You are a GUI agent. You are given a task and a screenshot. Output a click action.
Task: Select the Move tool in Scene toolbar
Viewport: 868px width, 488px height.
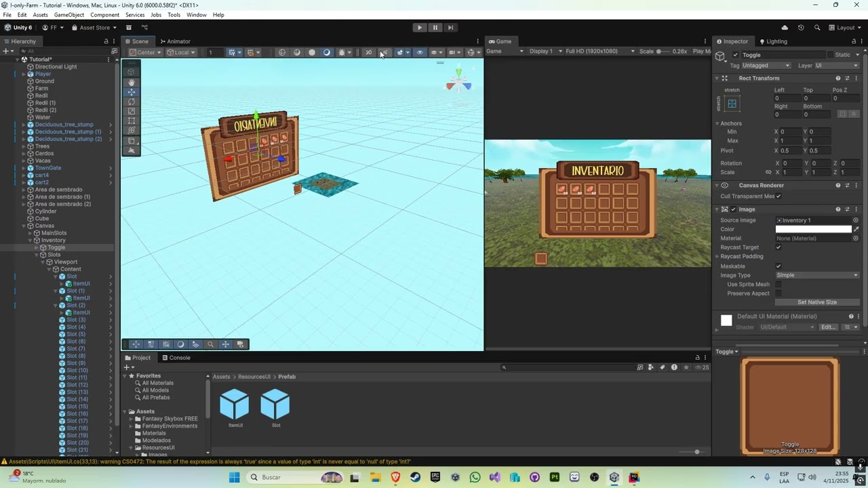point(132,91)
